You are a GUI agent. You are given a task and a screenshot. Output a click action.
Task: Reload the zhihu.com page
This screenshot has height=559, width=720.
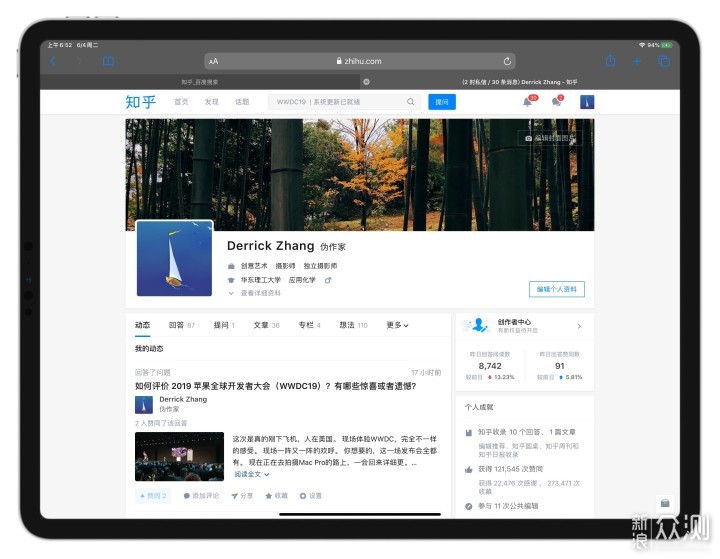pos(507,61)
